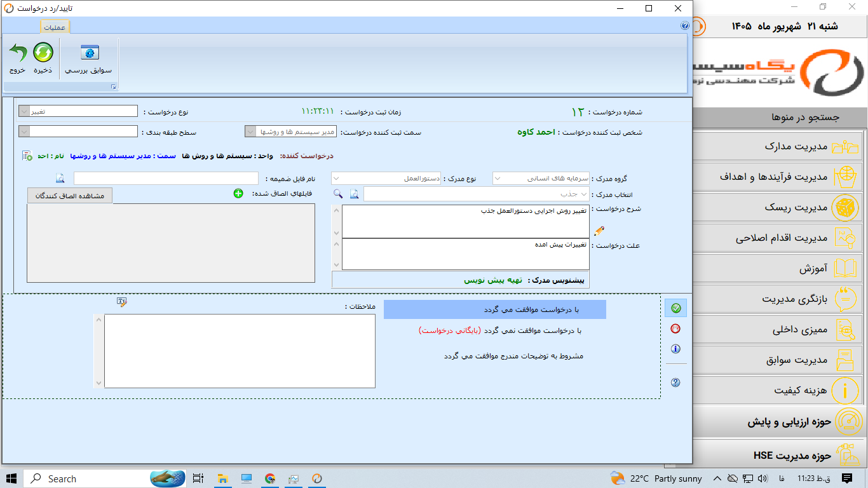This screenshot has height=488, width=868.
Task: Click magnifier search icon next to انتخاب مدرک
Action: 338,194
